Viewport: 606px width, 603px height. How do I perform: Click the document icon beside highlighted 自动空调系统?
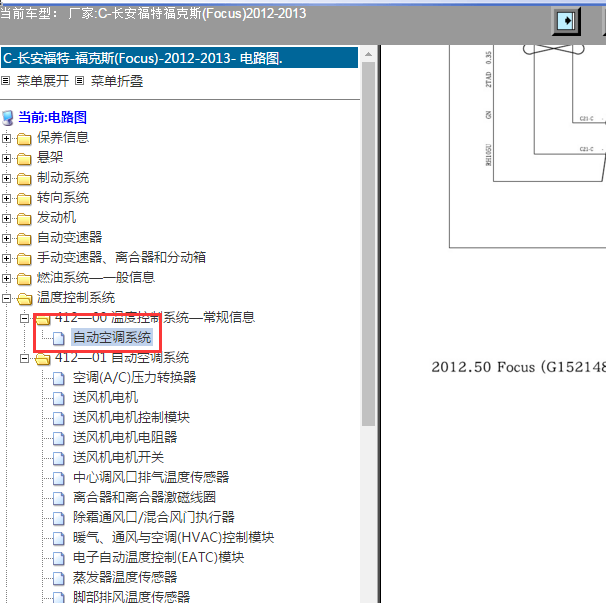59,338
